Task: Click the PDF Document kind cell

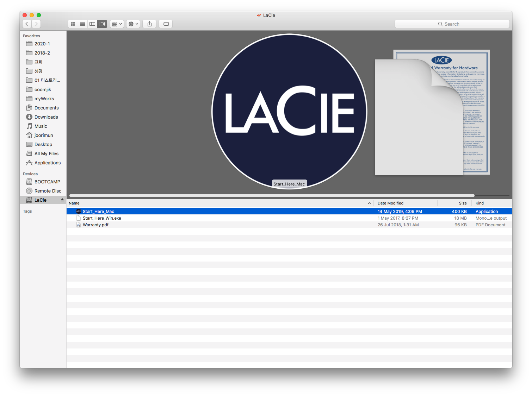Action: click(x=490, y=225)
